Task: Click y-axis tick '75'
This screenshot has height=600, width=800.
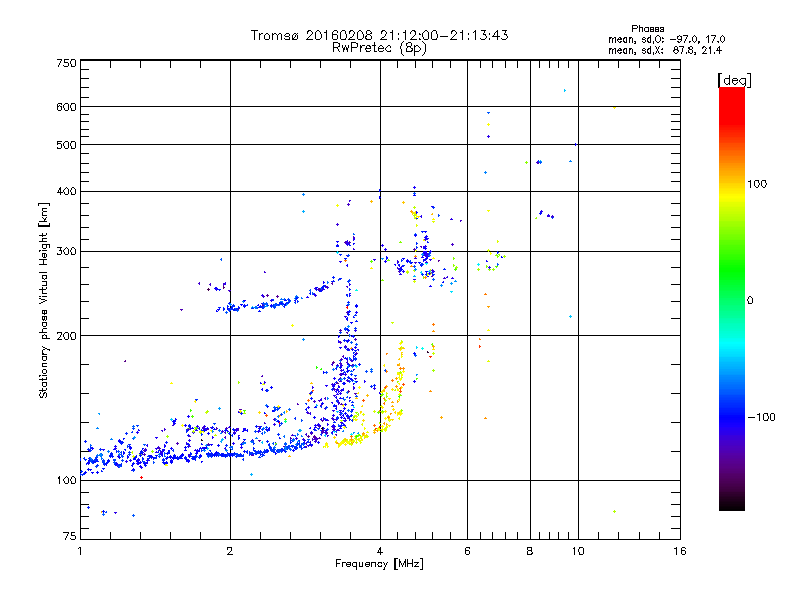Action: (70, 536)
